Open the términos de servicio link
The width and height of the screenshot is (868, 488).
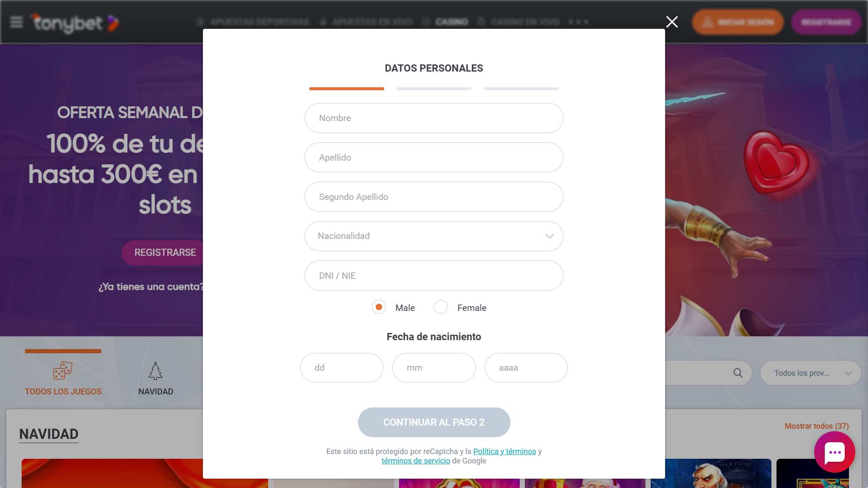416,461
